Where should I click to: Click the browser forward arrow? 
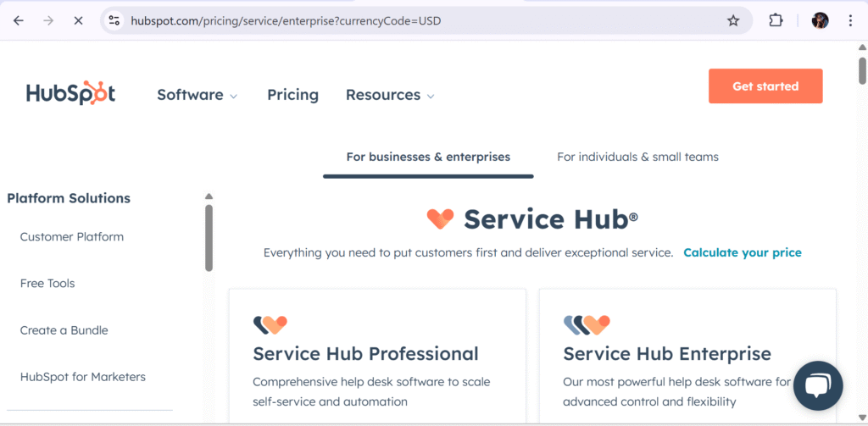pos(48,20)
